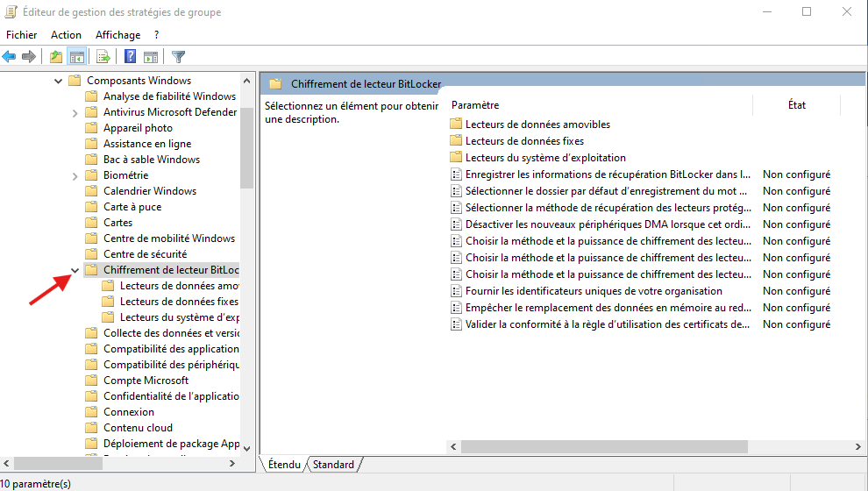Image resolution: width=868 pixels, height=491 pixels.
Task: Click list pane horizontal scrollbar left arrow
Action: pyautogui.click(x=454, y=446)
